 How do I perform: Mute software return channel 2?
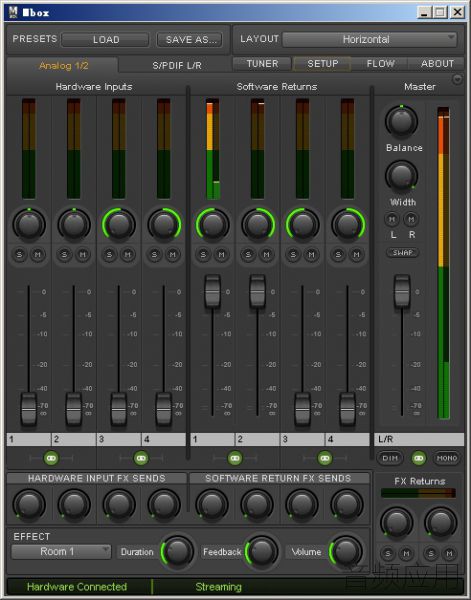click(x=266, y=254)
